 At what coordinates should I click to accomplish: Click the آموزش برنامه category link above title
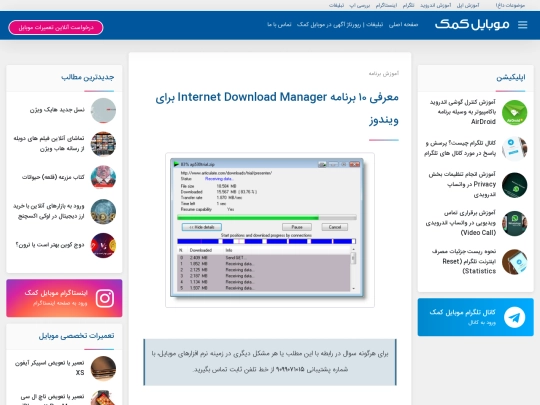point(384,73)
